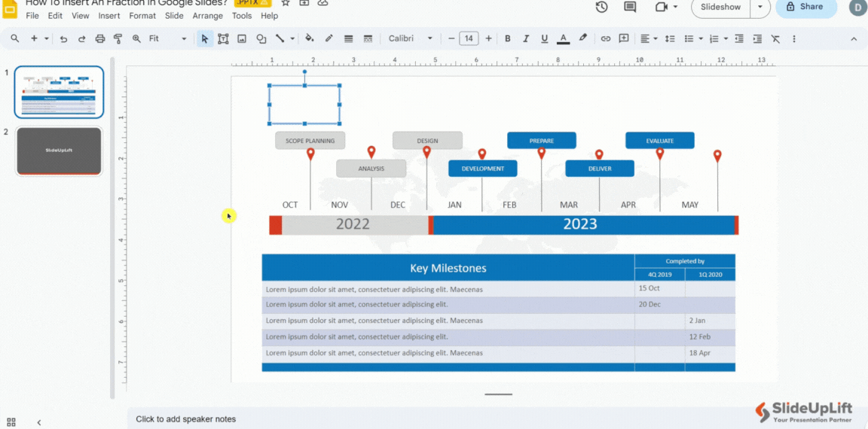868x429 pixels.
Task: Click the Slideshow button
Action: [x=721, y=7]
